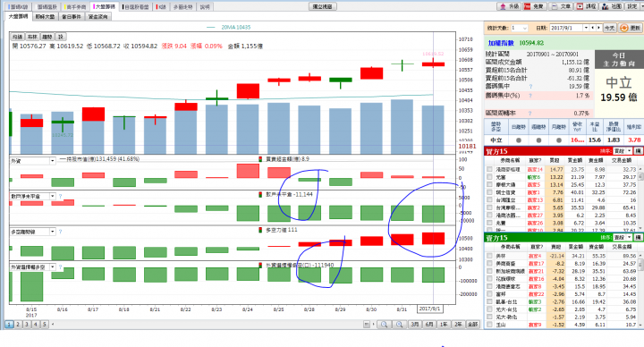Switch to 籌碼K線 tab
644x347 pixels.
[x=19, y=6]
